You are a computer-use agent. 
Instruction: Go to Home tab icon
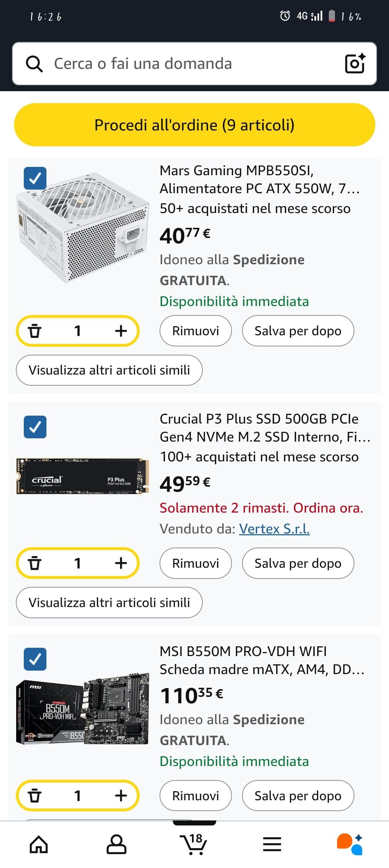(x=39, y=844)
